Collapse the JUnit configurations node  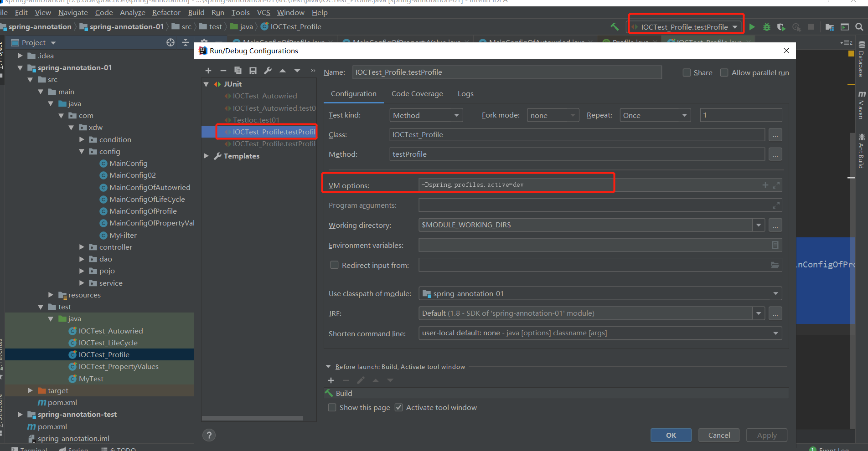[x=206, y=84]
